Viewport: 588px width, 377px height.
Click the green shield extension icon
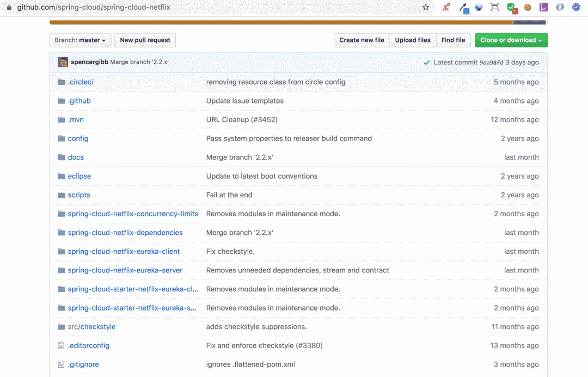click(511, 8)
